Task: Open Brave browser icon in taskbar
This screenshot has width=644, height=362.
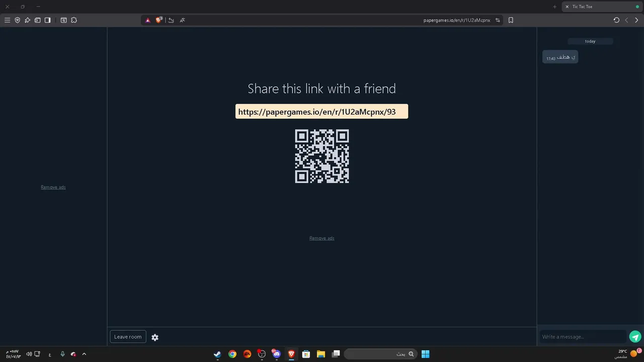Action: click(291, 354)
